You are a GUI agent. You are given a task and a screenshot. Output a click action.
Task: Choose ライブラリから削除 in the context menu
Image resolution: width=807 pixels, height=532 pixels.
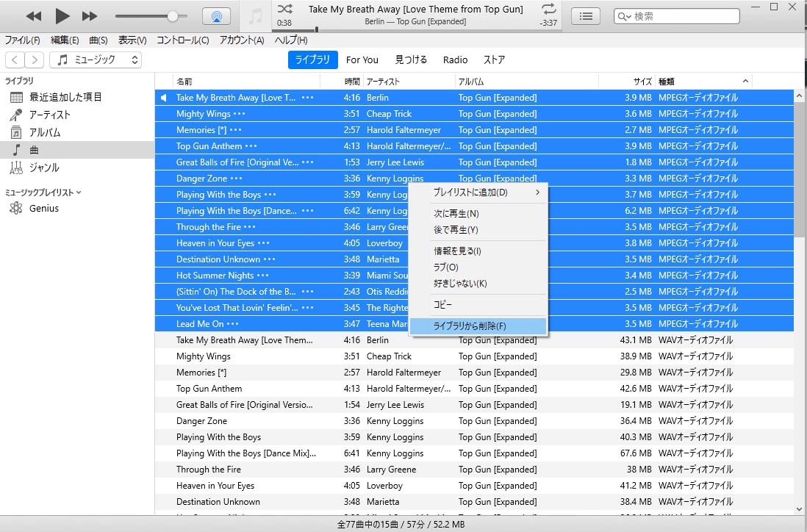point(470,326)
